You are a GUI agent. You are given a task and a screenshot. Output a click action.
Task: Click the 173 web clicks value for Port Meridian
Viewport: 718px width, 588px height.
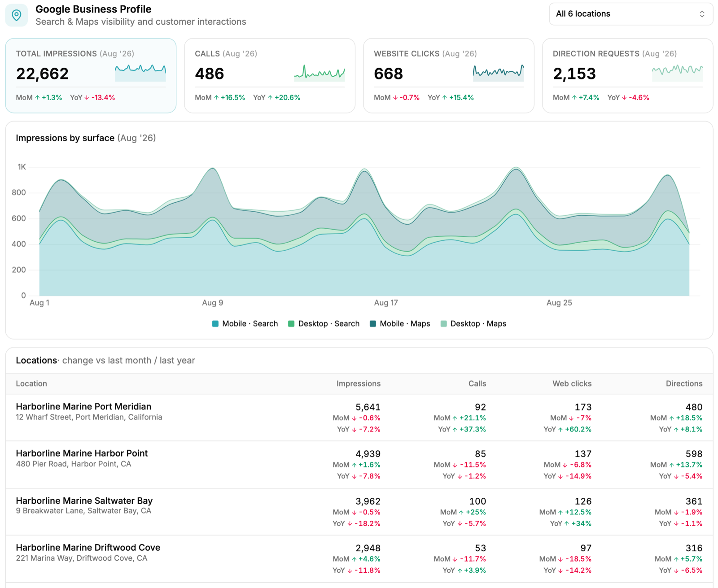click(x=583, y=407)
